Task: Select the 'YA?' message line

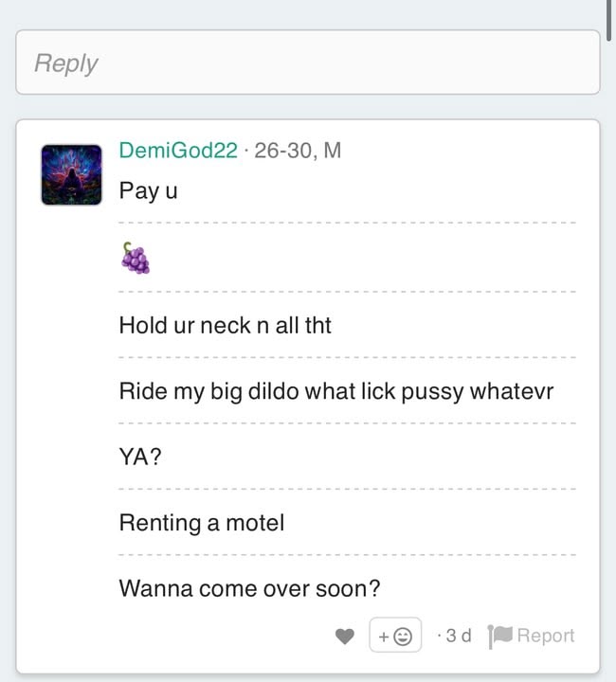Action: [140, 457]
